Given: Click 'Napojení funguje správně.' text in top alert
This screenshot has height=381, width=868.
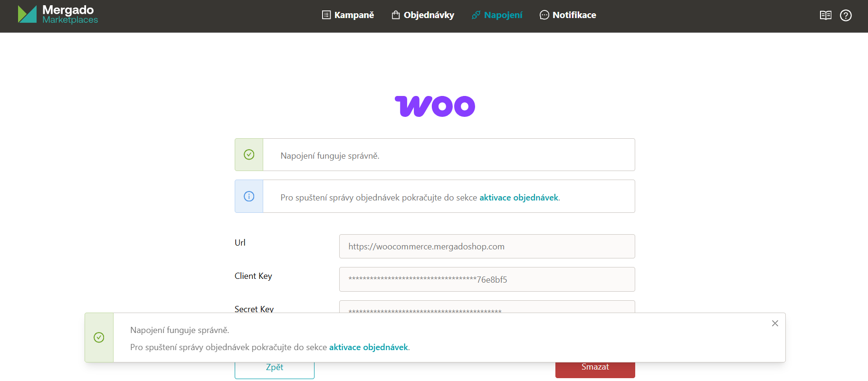Looking at the screenshot, I should point(330,156).
